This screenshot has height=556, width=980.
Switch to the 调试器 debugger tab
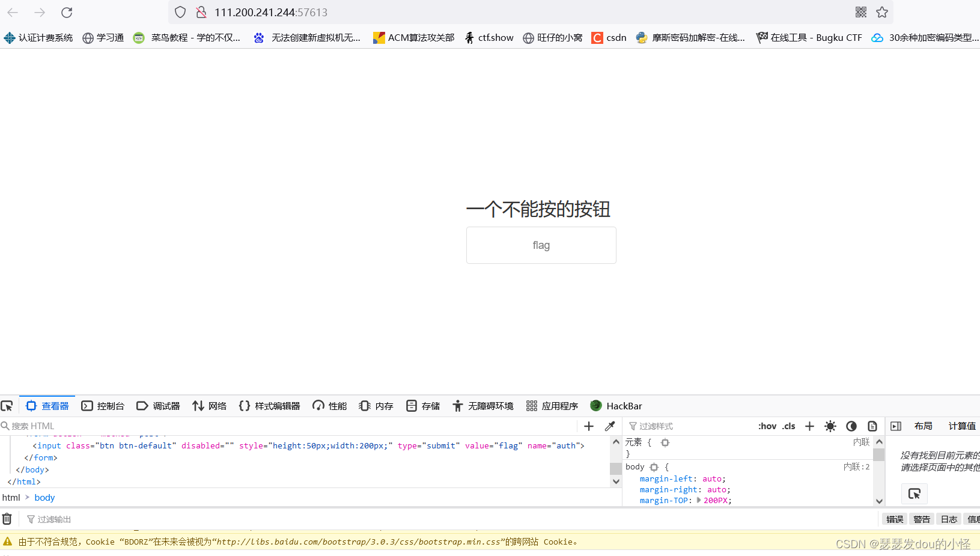pyautogui.click(x=159, y=406)
